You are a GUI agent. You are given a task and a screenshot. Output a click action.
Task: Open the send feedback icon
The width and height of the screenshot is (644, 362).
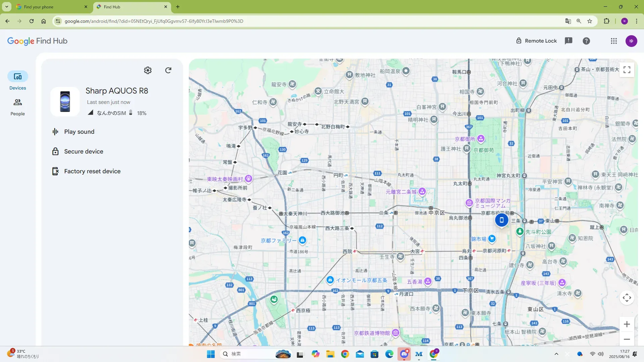pos(568,41)
